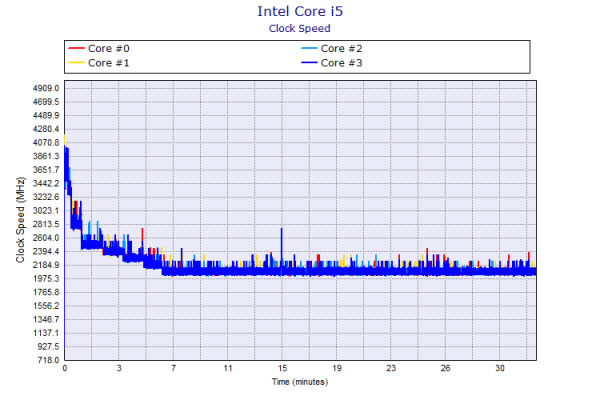Select the Core #1 legend label
The image size is (600, 400).
point(109,63)
